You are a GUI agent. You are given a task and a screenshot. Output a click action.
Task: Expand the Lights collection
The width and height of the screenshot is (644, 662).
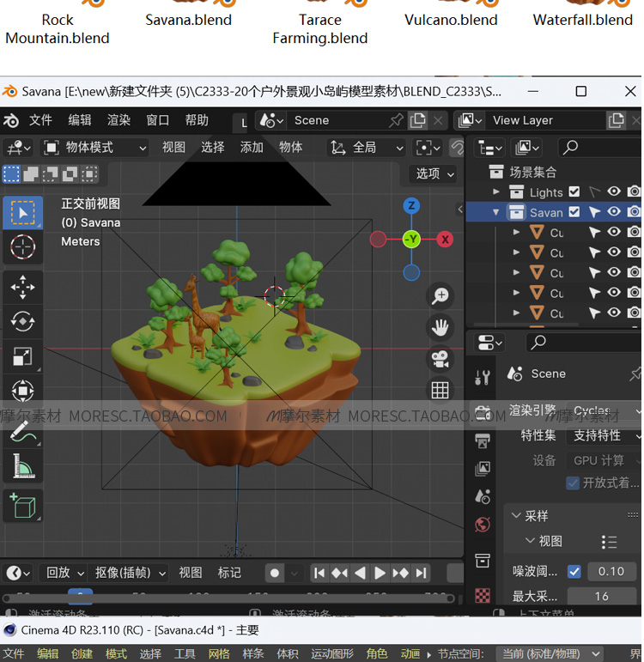pyautogui.click(x=496, y=191)
